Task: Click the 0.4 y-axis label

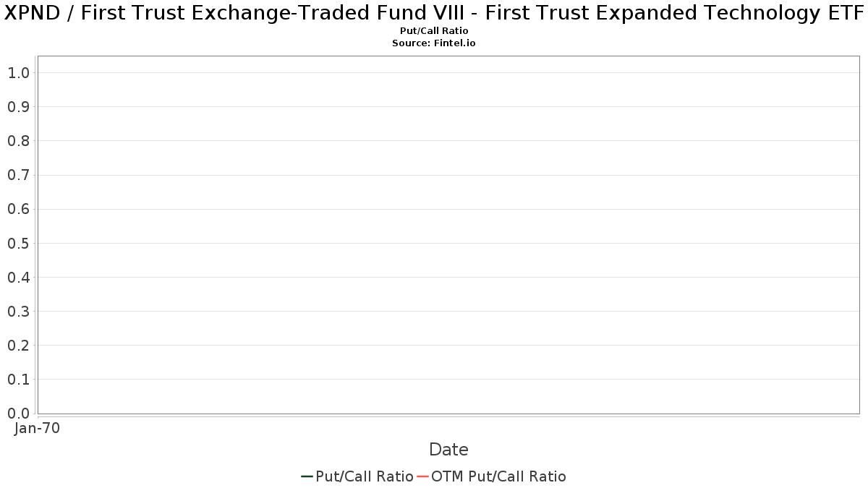Action: click(19, 278)
